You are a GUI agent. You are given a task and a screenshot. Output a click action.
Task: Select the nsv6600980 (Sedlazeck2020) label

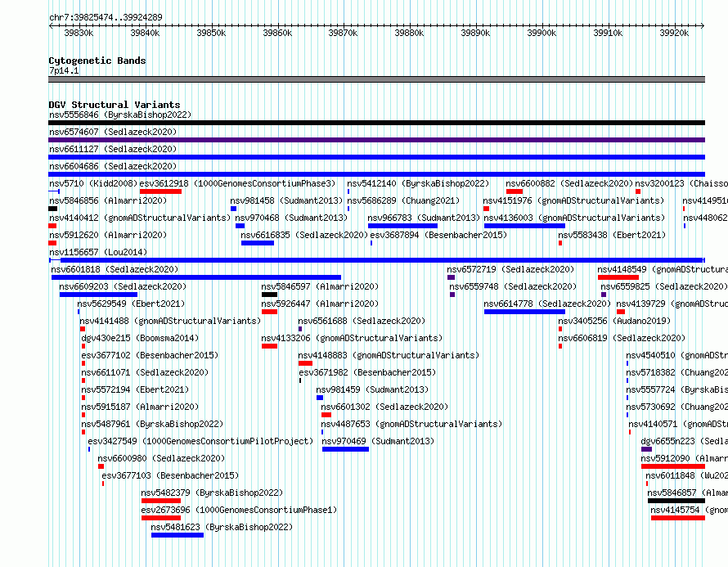point(161,458)
